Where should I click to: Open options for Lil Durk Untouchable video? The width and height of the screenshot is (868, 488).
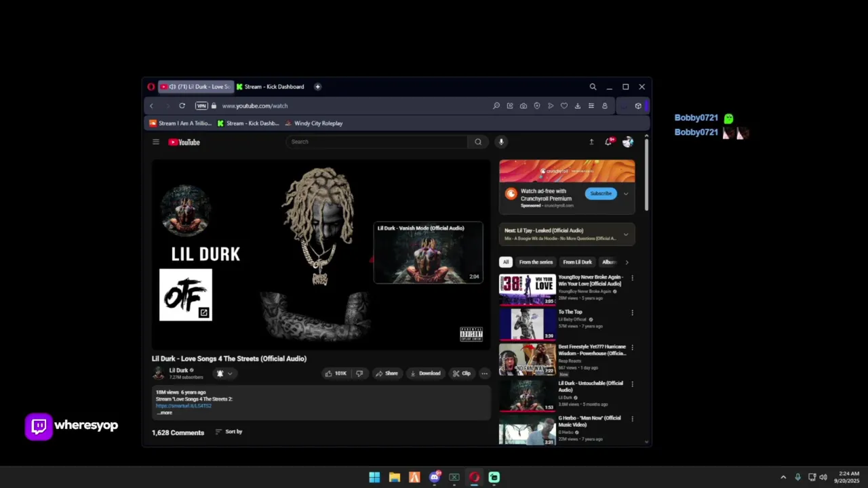point(633,384)
